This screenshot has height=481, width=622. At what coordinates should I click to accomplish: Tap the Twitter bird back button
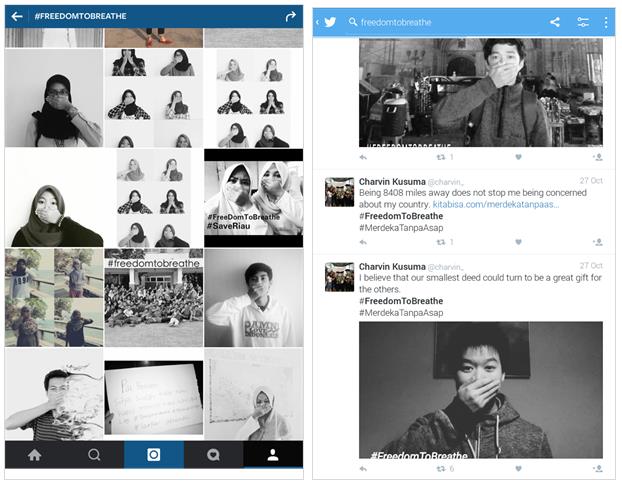[327, 22]
